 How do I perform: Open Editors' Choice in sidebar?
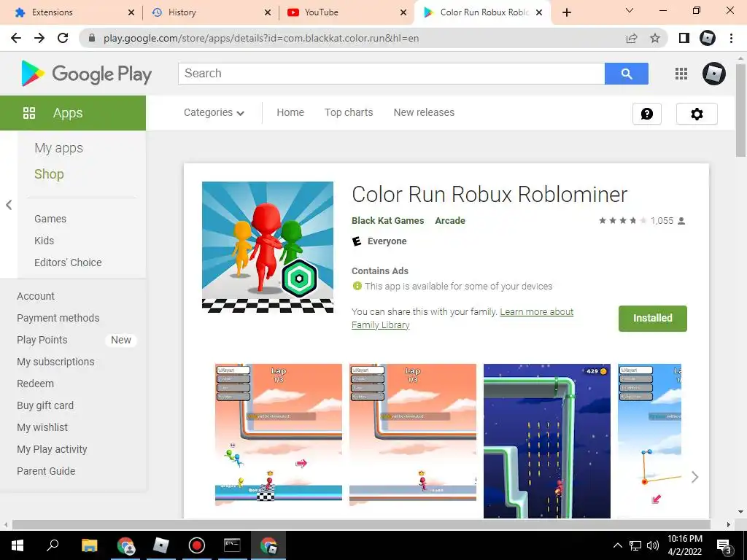(x=68, y=262)
